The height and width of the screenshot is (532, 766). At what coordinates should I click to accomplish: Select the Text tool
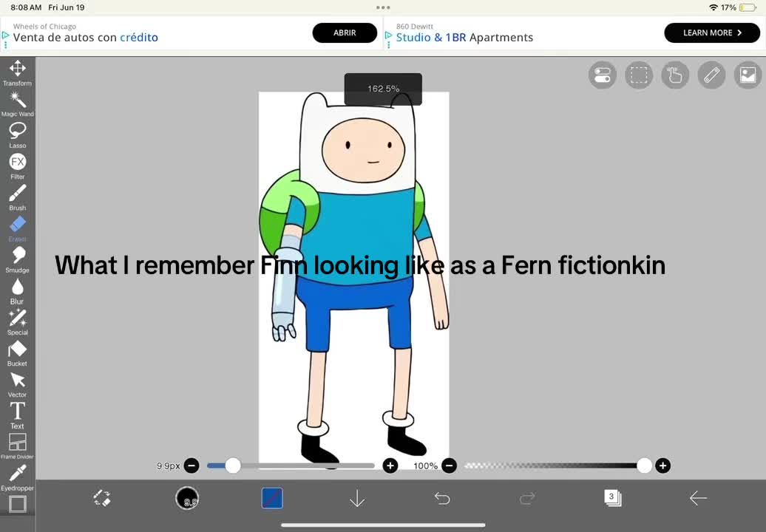tap(18, 415)
